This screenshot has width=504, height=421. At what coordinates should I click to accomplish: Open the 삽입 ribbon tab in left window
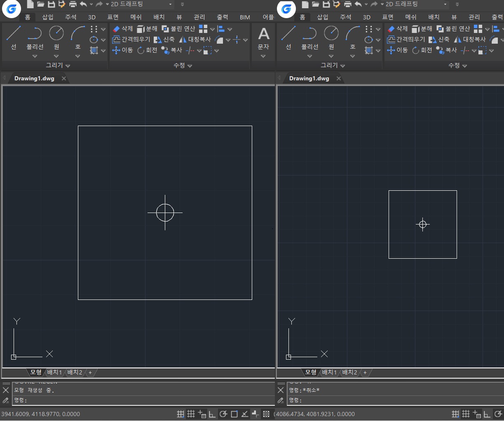click(48, 17)
